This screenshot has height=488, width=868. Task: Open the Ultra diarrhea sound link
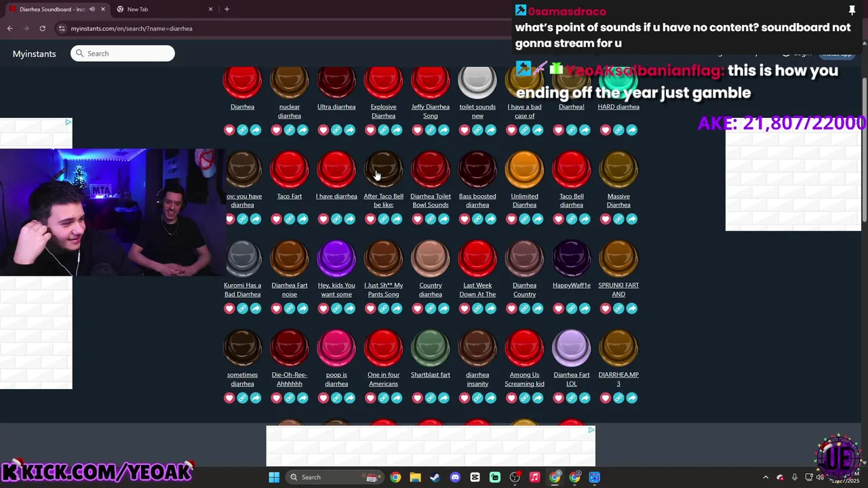[x=336, y=106]
